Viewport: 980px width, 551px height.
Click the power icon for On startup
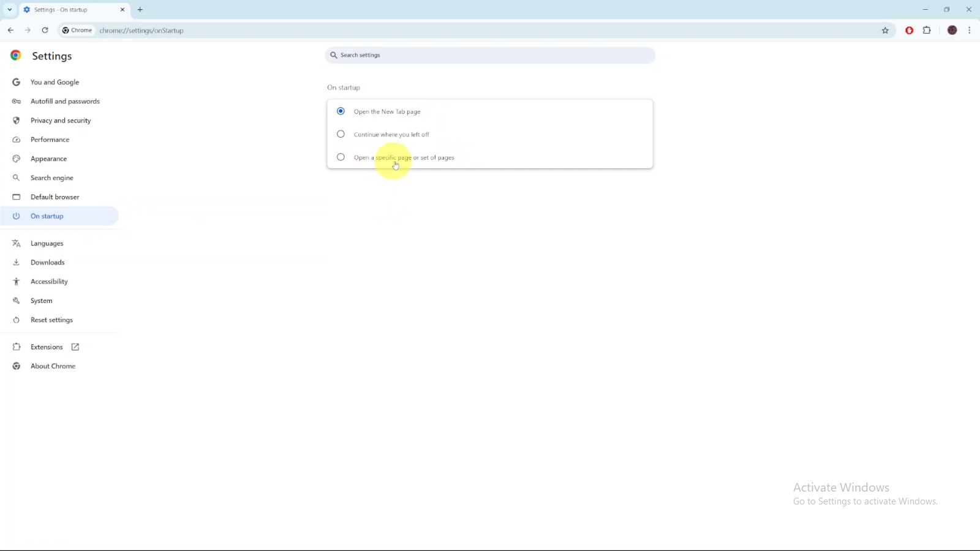(x=17, y=216)
